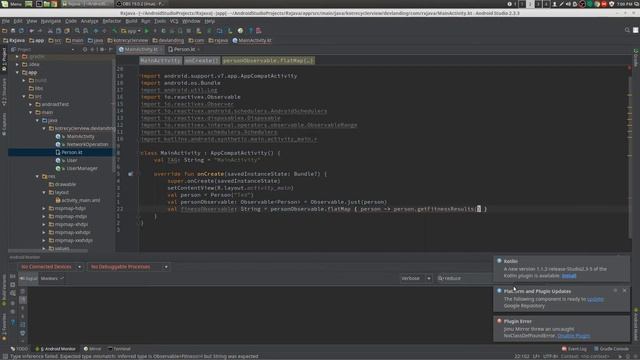Click the editor vertical scrollbar
The image size is (640, 360).
[x=630, y=157]
